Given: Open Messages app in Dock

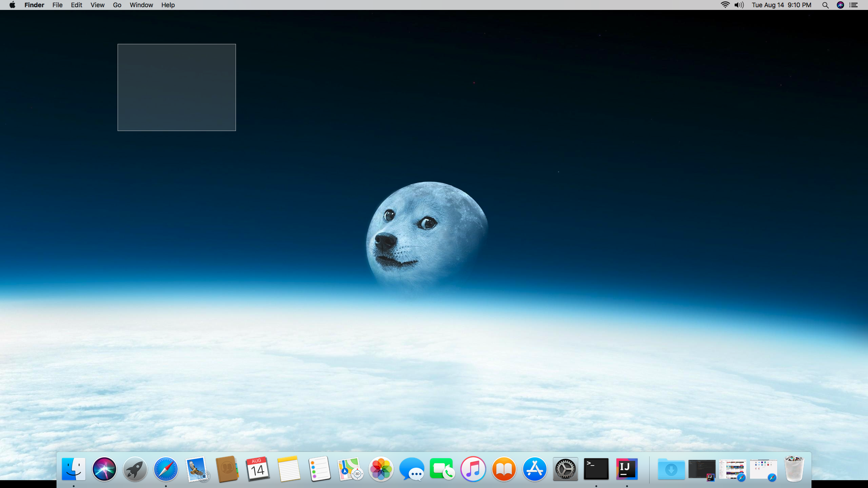Looking at the screenshot, I should 411,469.
